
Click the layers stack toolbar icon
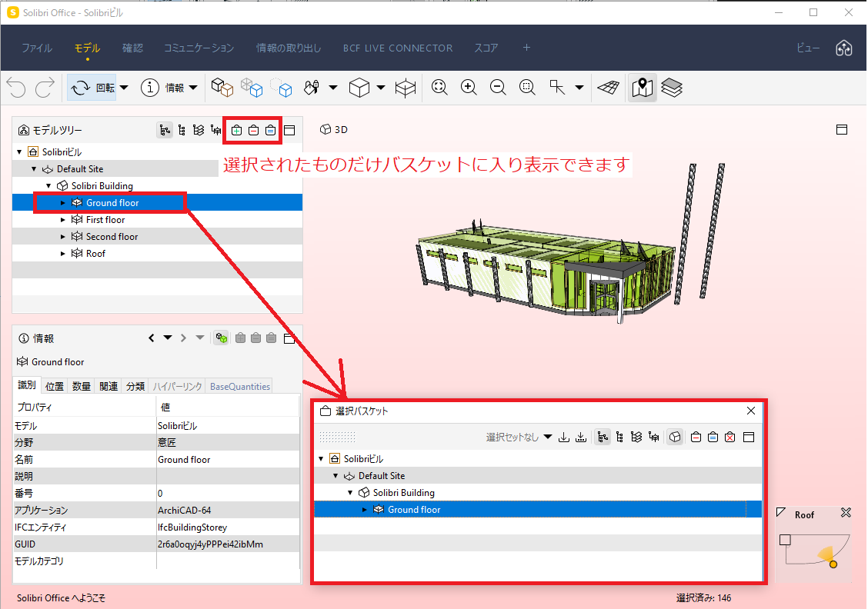[672, 88]
